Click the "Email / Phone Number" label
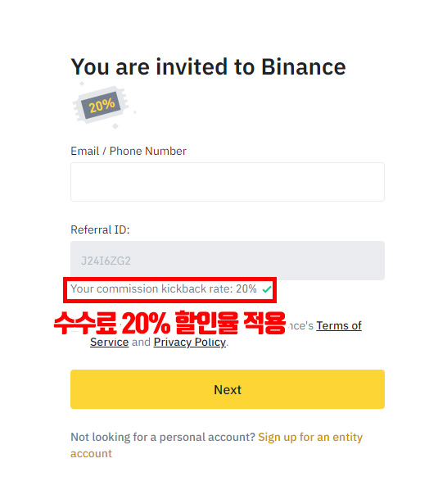 click(129, 151)
